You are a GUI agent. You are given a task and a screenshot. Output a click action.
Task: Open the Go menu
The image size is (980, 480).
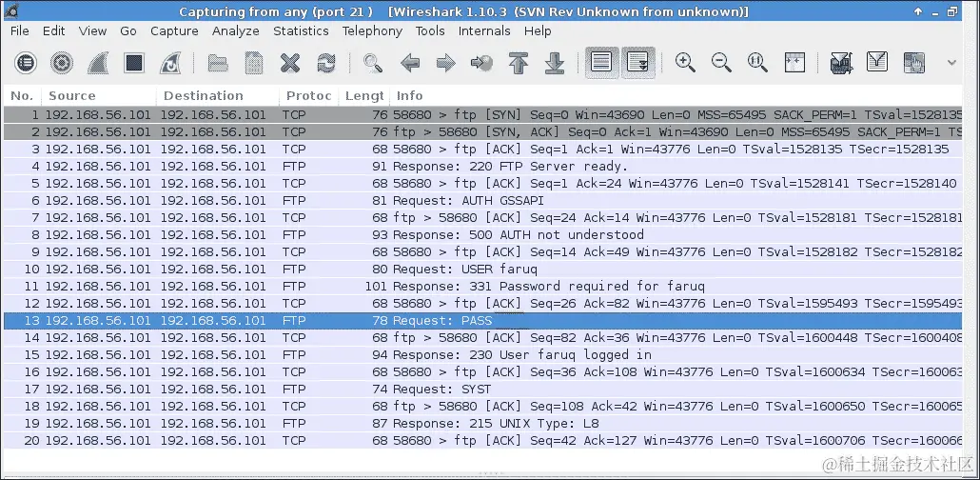click(x=128, y=30)
